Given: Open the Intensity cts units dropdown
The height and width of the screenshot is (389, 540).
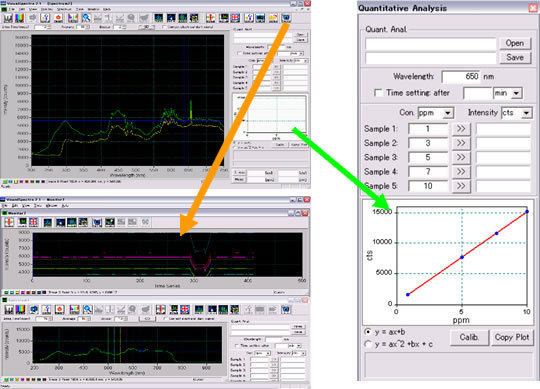Looking at the screenshot, I should (x=517, y=113).
